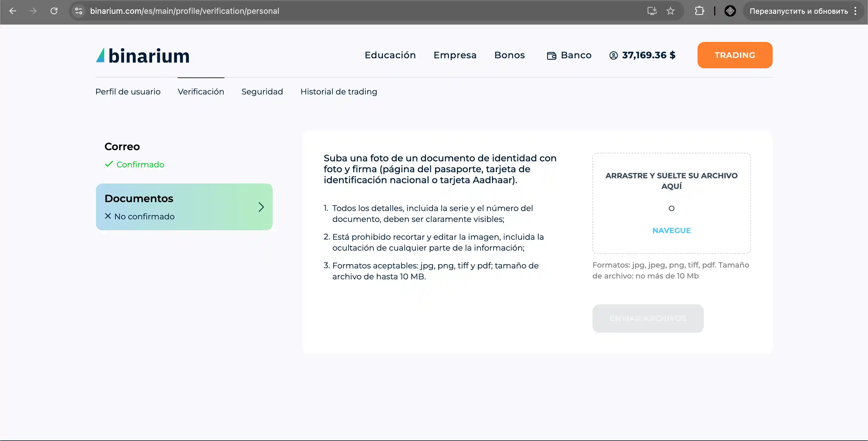Click the Correo heading

[x=122, y=147]
